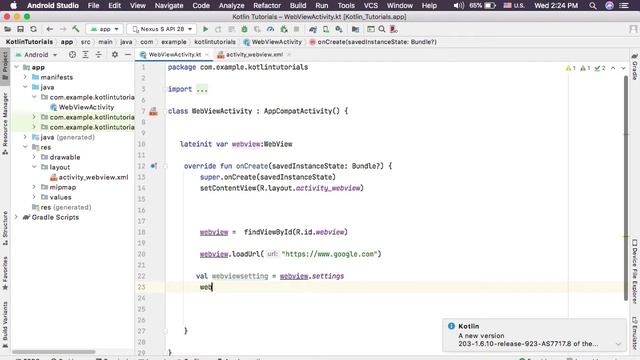Click the onCreate breadcrumb item
640x360 pixels.
[x=373, y=42]
